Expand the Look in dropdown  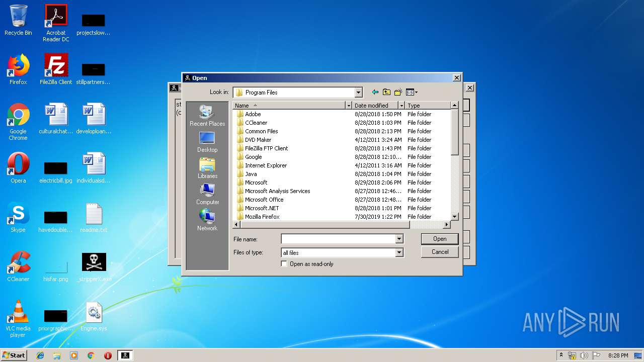point(358,93)
